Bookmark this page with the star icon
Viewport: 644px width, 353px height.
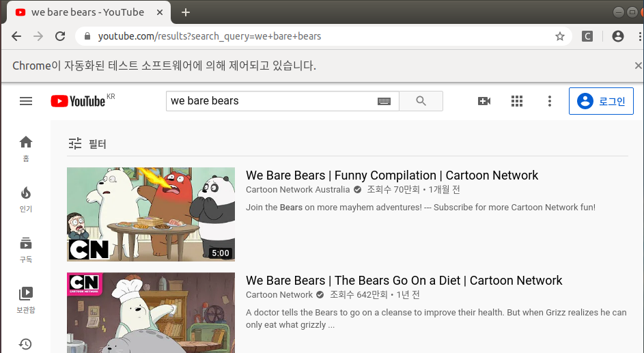560,37
